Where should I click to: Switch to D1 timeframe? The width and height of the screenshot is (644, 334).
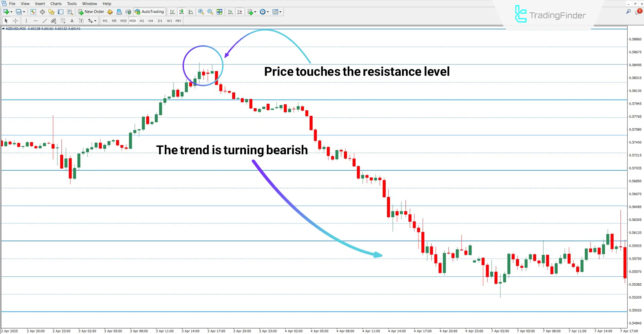click(x=160, y=21)
